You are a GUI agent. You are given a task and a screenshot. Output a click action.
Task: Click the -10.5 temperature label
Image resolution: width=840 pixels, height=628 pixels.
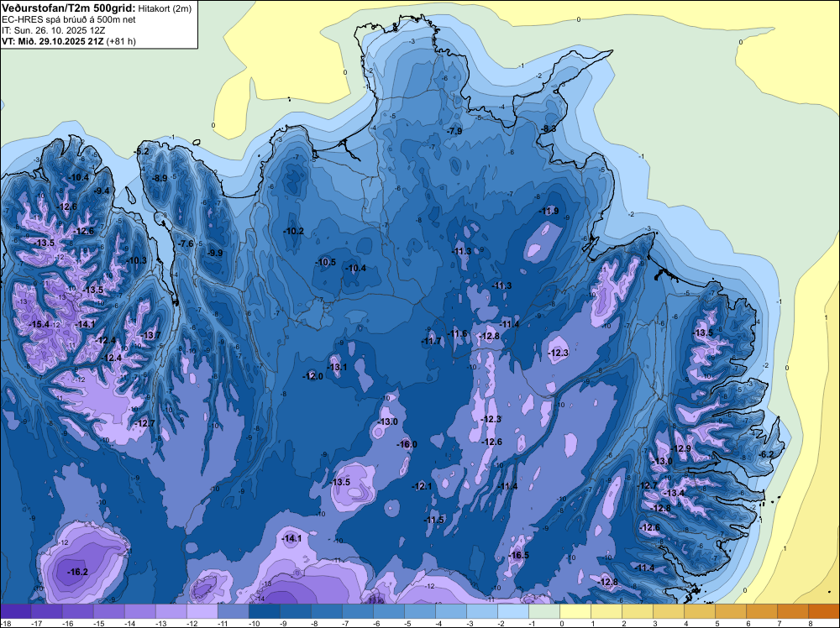pyautogui.click(x=326, y=262)
